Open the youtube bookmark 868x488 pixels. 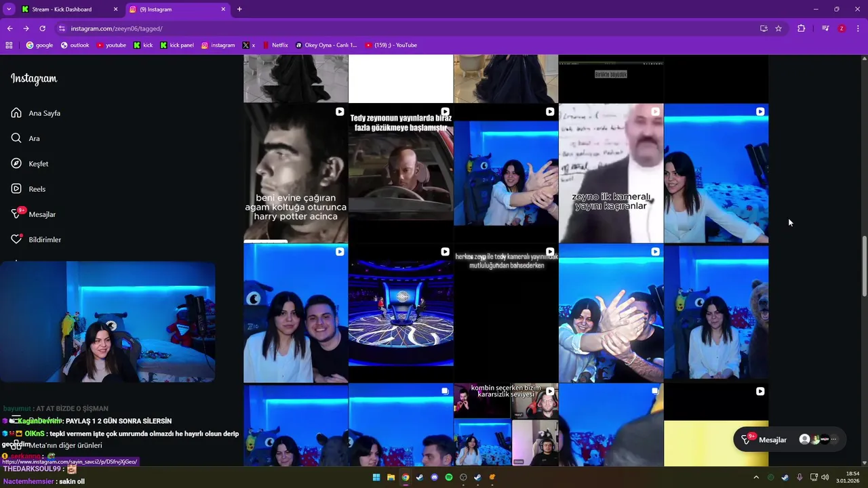pos(111,45)
